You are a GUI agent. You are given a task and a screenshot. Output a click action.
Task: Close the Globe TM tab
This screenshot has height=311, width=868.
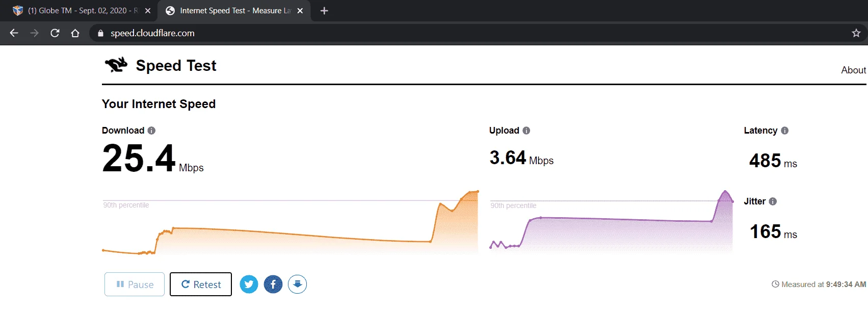tap(148, 11)
